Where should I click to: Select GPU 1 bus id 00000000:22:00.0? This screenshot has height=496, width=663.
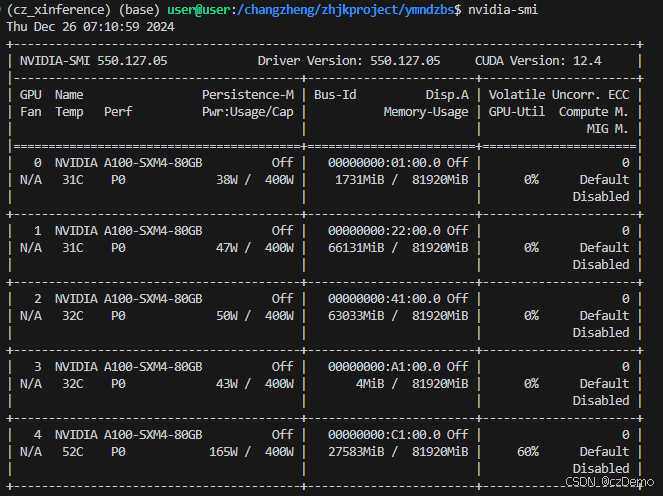[384, 231]
